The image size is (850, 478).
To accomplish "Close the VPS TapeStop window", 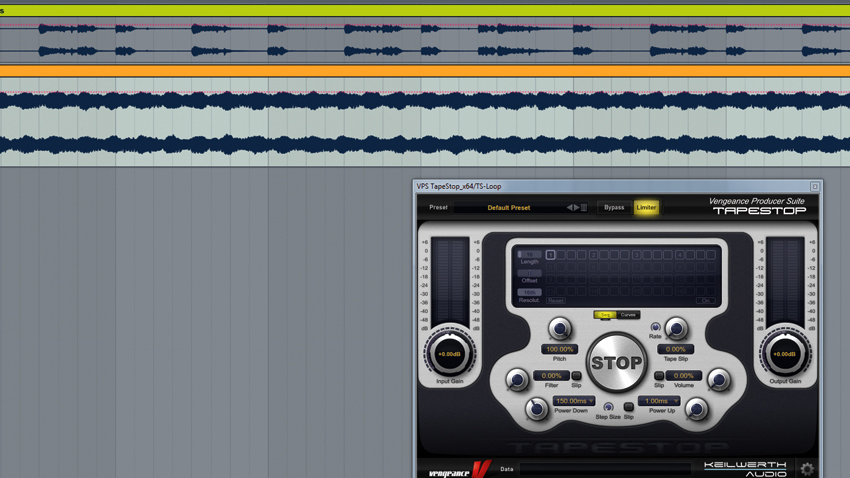I will pos(814,186).
